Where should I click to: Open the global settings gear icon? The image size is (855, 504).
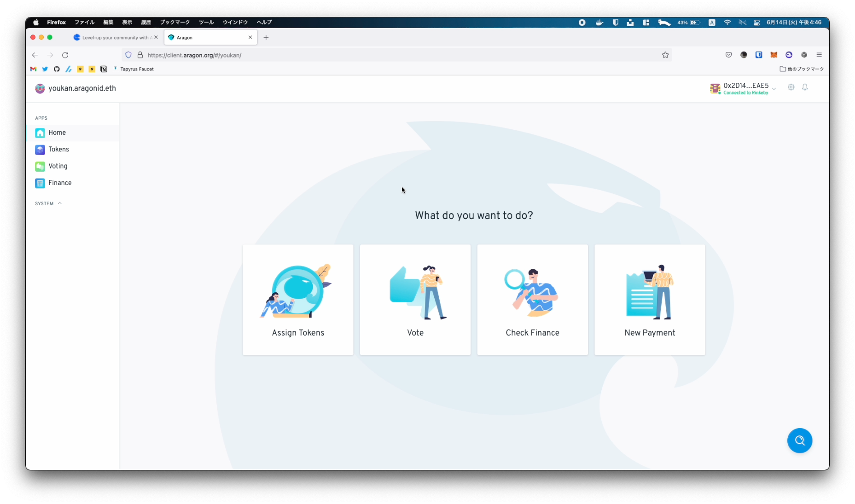791,87
